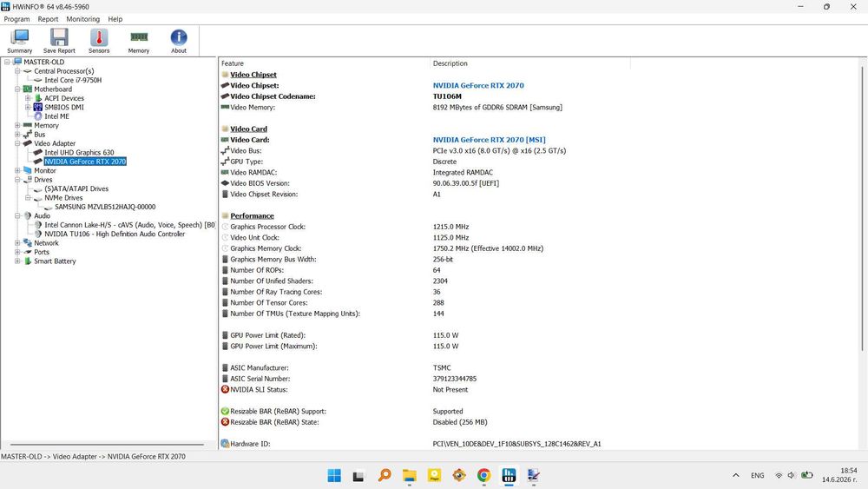Click the NVIDIA SLI Status red icon
868x489 pixels.
click(x=225, y=390)
